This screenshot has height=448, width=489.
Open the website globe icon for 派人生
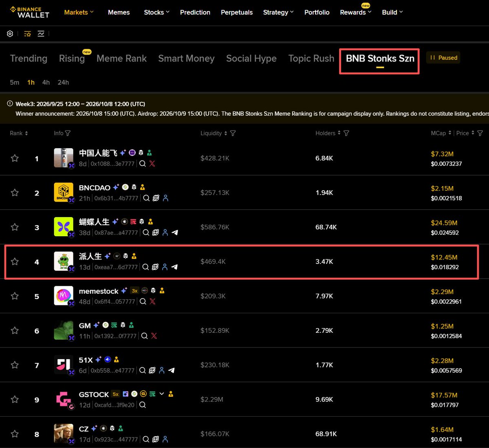click(155, 267)
